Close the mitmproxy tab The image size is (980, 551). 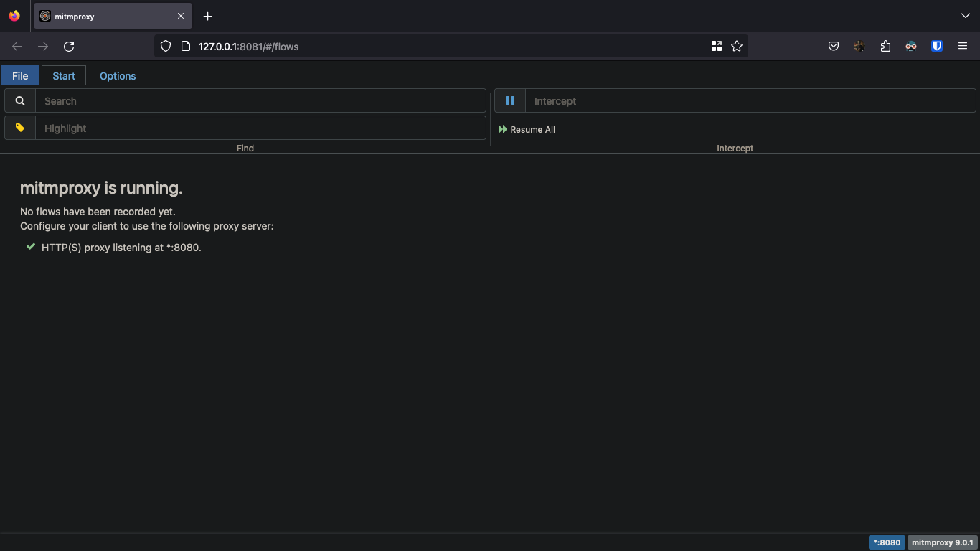[181, 16]
